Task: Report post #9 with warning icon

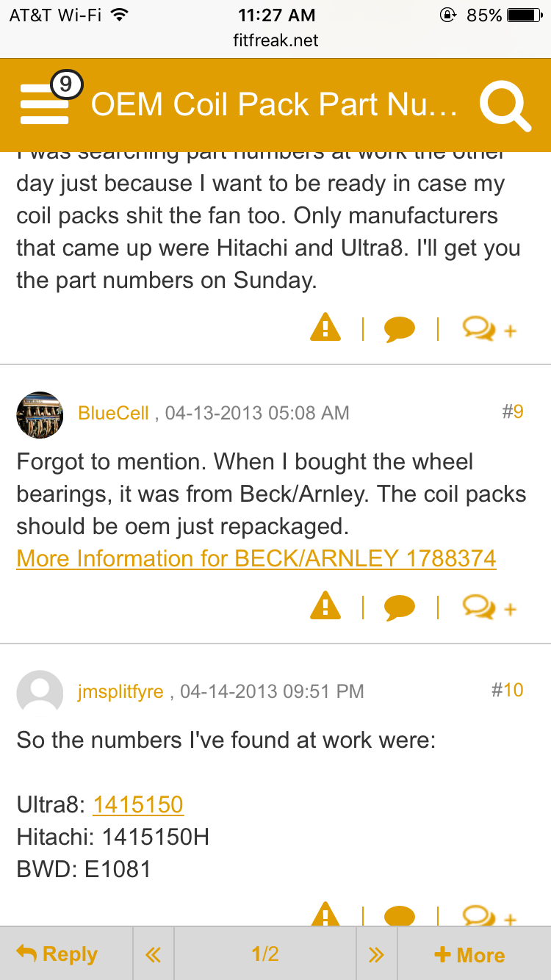Action: 325,608
